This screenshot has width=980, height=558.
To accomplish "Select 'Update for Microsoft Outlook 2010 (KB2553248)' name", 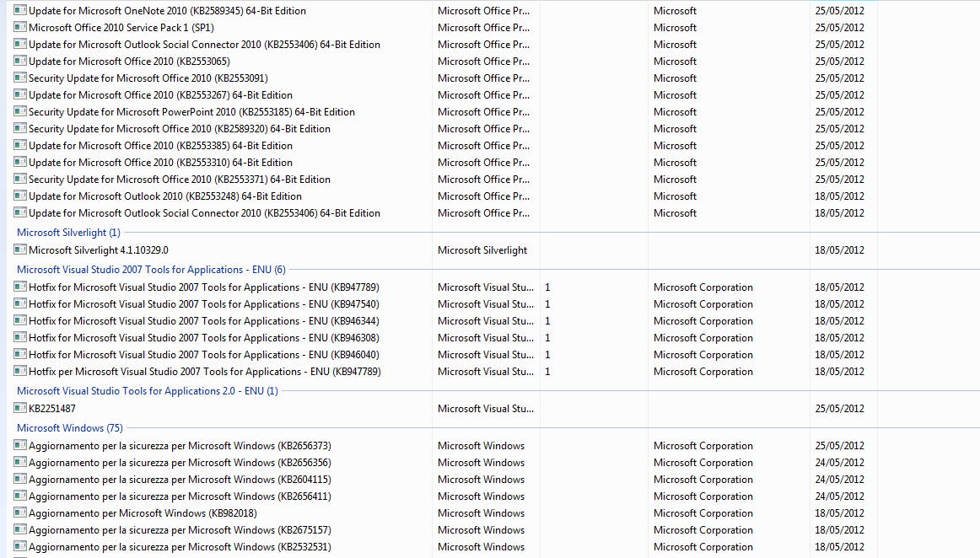I will click(x=165, y=196).
